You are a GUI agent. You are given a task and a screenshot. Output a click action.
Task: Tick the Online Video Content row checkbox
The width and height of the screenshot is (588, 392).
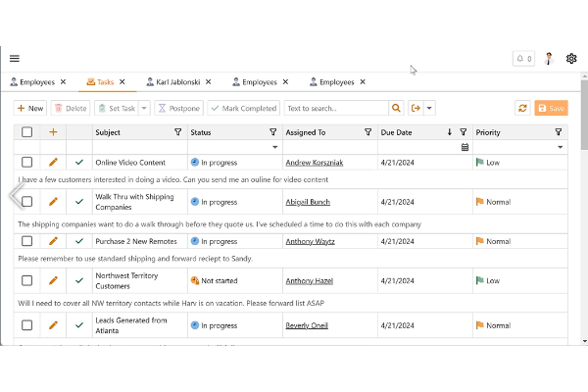point(26,162)
